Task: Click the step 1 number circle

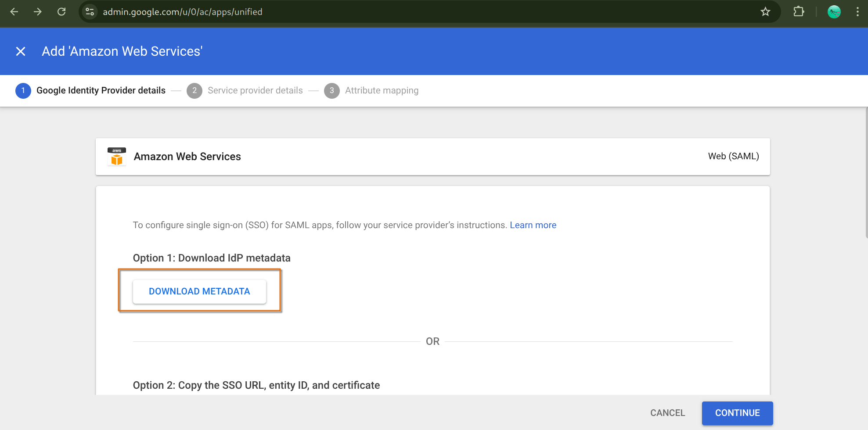Action: click(x=23, y=90)
